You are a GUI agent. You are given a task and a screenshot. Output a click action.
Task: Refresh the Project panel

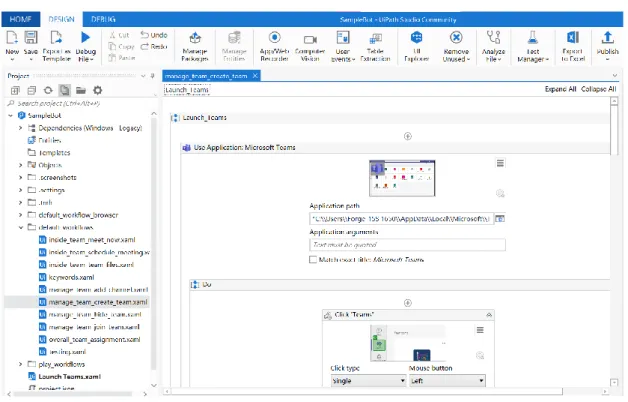pyautogui.click(x=48, y=90)
